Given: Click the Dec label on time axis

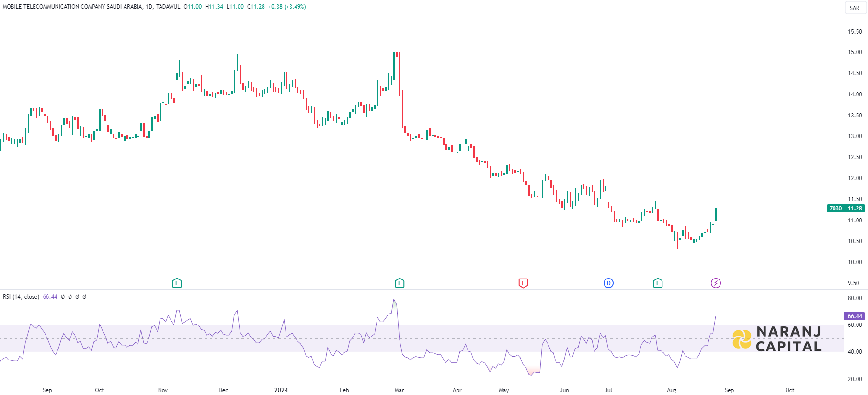Looking at the screenshot, I should pyautogui.click(x=223, y=390).
